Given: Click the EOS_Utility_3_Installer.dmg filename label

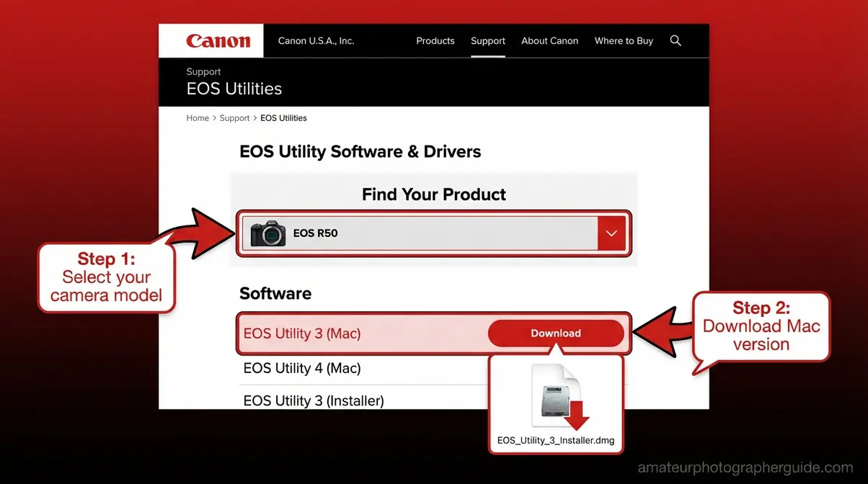Looking at the screenshot, I should click(x=555, y=439).
